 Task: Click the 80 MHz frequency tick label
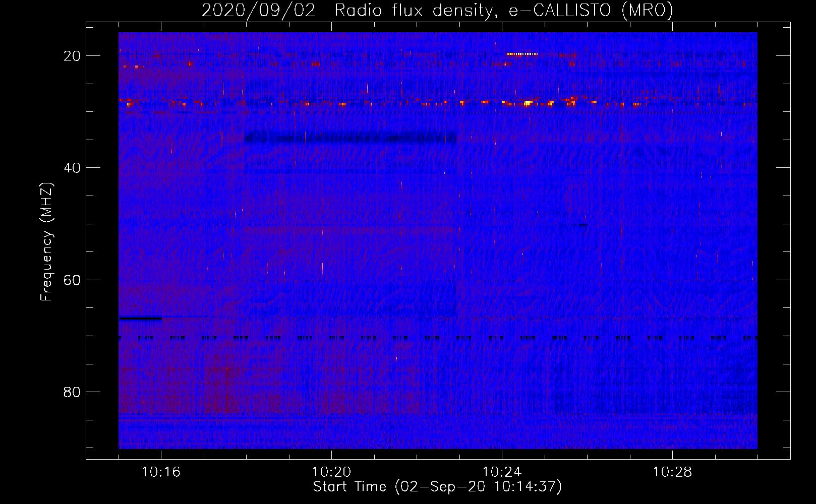click(x=72, y=392)
